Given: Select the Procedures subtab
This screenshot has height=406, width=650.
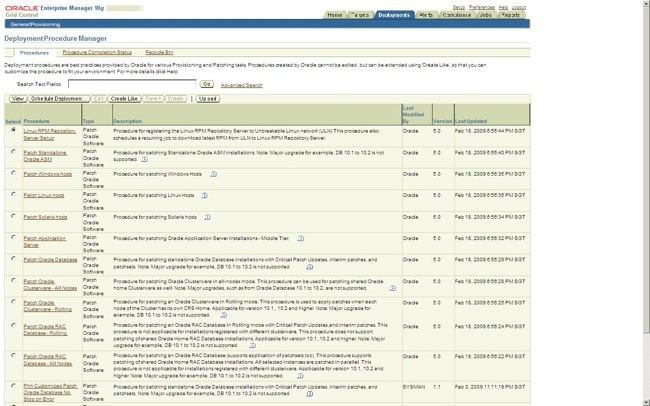Looking at the screenshot, I should click(x=34, y=53).
